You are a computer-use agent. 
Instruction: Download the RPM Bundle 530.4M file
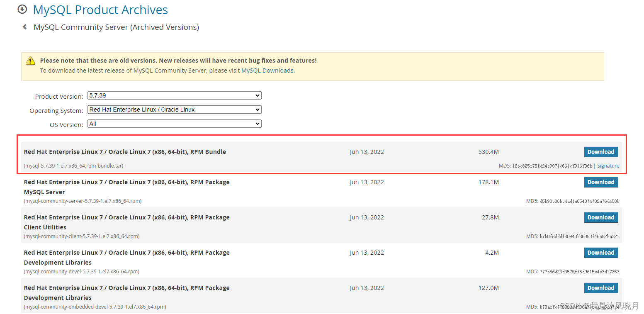point(601,152)
